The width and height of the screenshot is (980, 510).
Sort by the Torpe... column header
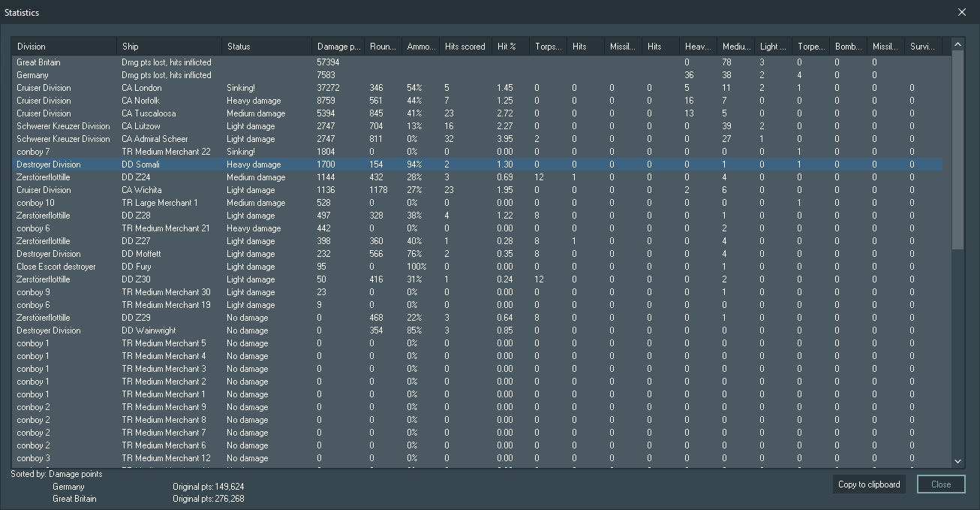click(x=811, y=47)
